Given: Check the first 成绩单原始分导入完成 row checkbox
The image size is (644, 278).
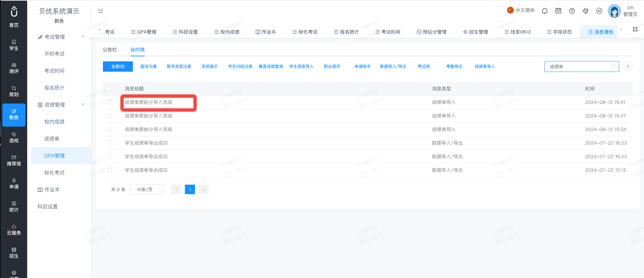Looking at the screenshot, I should (110, 102).
